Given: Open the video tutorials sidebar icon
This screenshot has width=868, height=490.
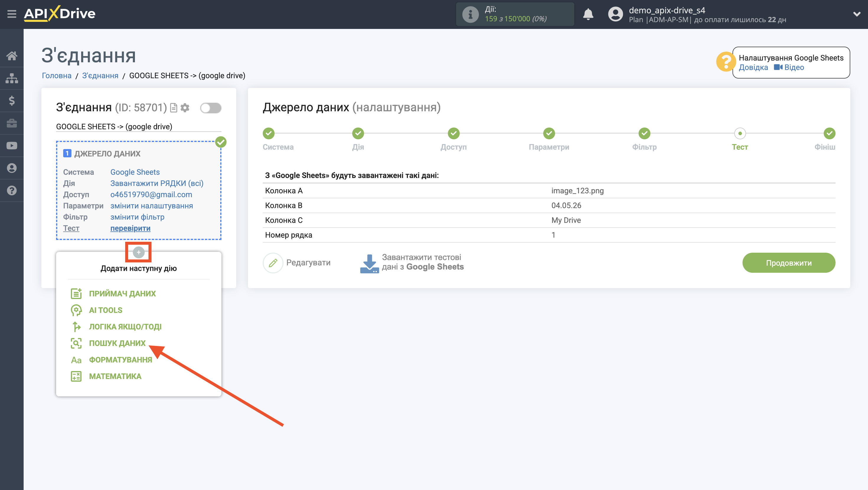Looking at the screenshot, I should 12,146.
